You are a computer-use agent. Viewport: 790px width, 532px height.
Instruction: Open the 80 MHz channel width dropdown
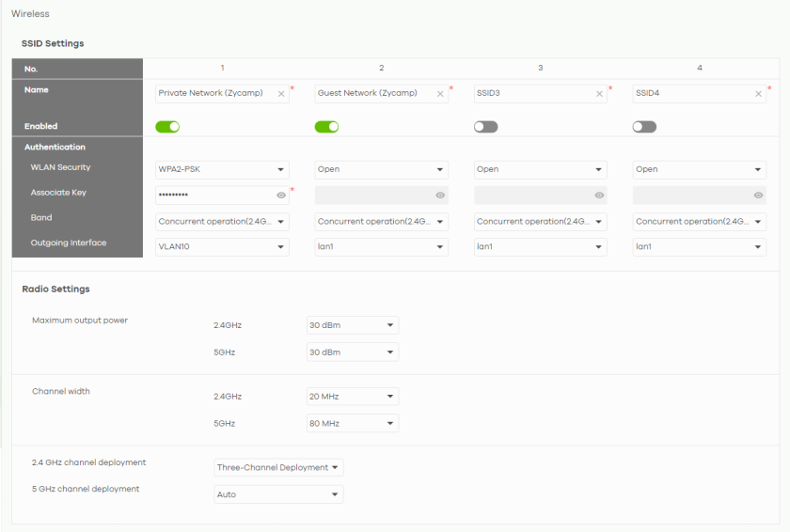pos(353,424)
